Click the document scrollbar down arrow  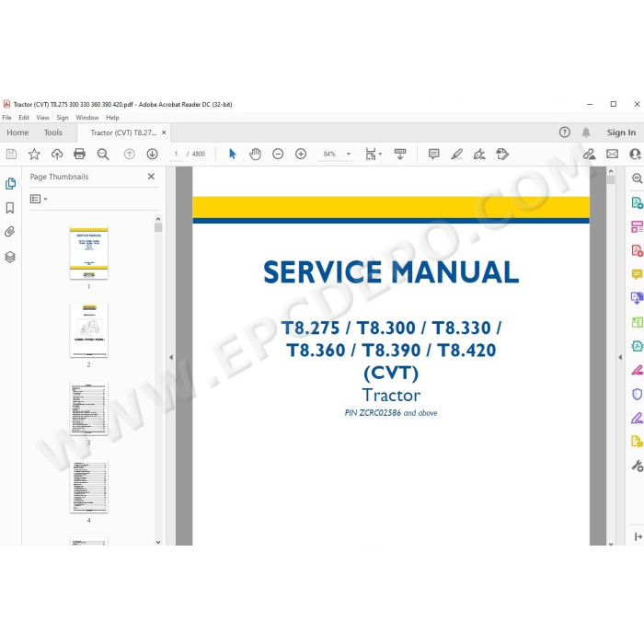pos(611,543)
